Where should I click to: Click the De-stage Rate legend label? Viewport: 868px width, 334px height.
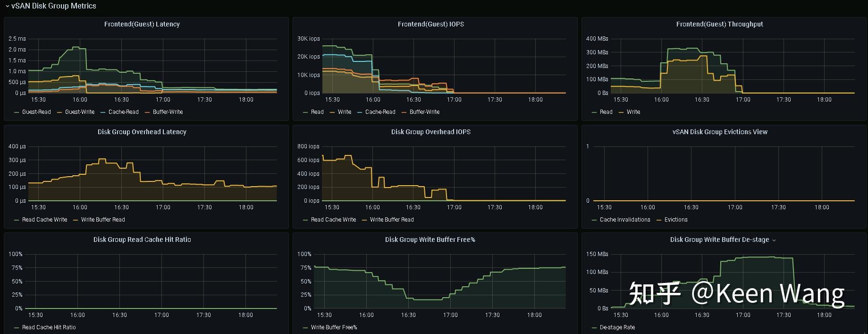tap(617, 327)
